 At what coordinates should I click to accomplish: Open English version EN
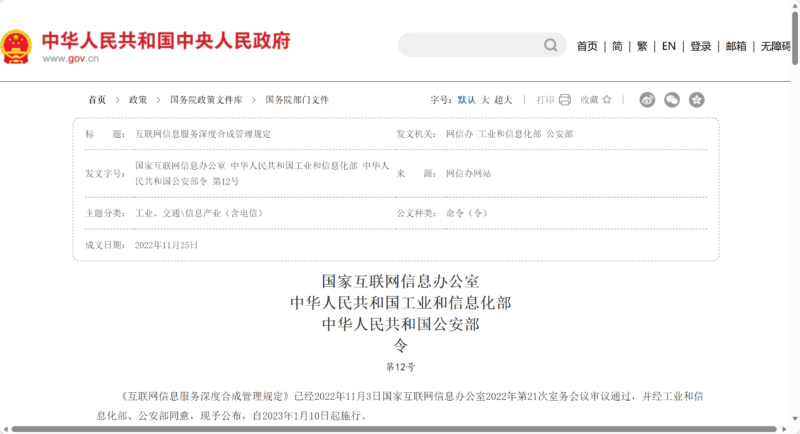(668, 46)
